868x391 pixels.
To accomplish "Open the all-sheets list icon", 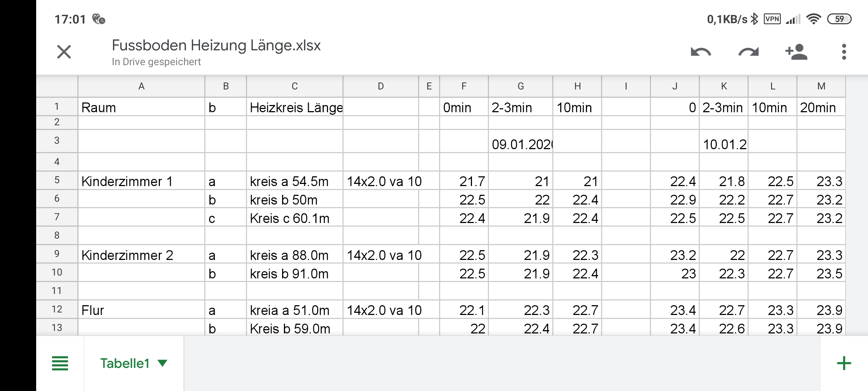I will pyautogui.click(x=60, y=363).
